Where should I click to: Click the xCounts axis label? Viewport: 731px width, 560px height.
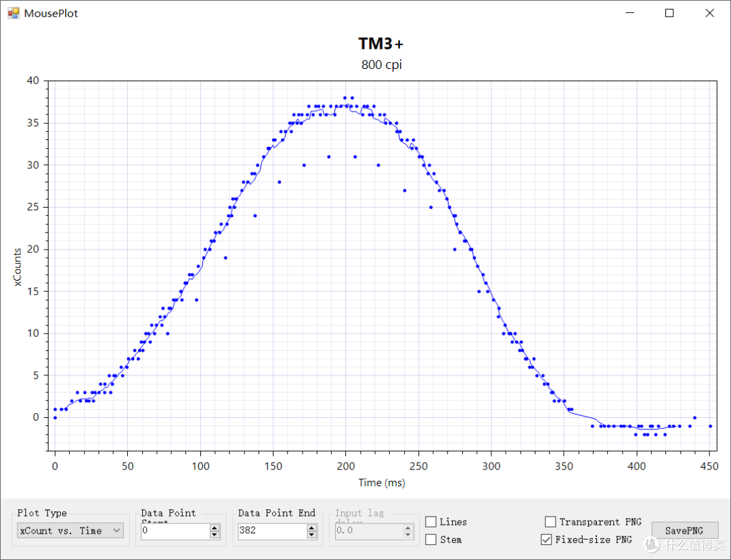tap(17, 267)
